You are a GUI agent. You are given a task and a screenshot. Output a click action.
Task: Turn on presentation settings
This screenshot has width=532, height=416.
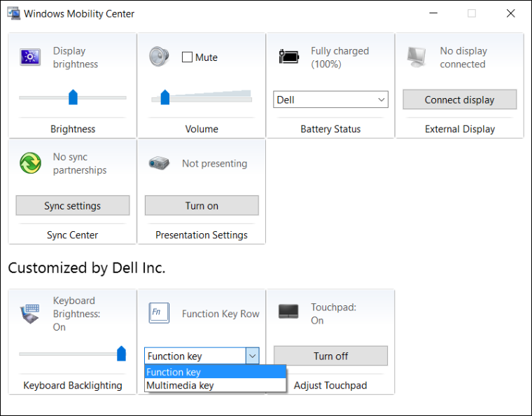[x=202, y=206]
